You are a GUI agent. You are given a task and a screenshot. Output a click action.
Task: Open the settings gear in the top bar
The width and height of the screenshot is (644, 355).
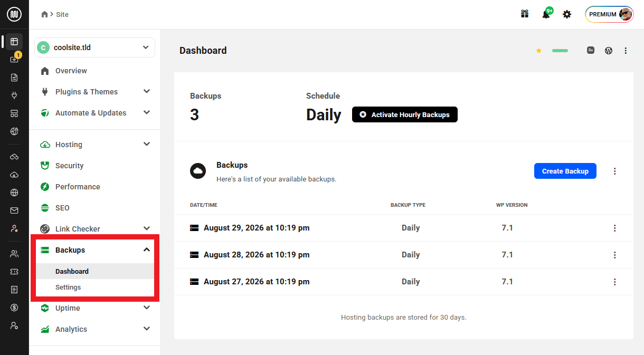pos(567,14)
